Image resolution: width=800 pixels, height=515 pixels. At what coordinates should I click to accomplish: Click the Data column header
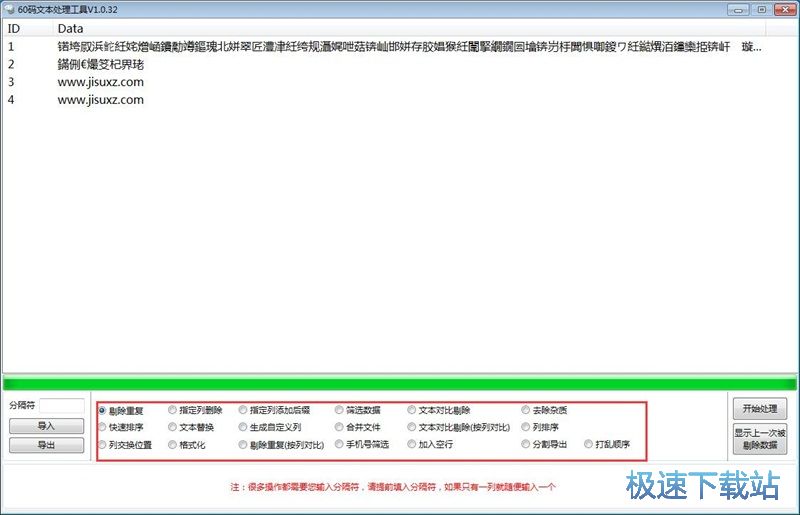coord(409,29)
